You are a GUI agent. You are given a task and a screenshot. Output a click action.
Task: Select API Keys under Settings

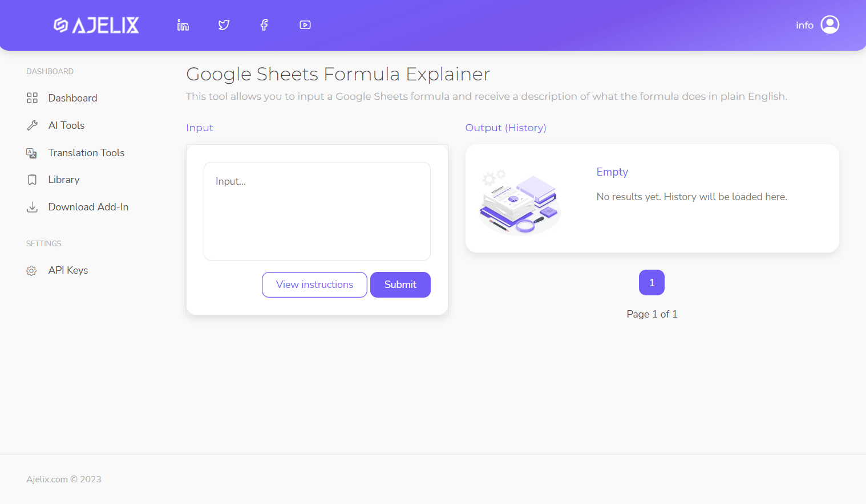(x=68, y=270)
